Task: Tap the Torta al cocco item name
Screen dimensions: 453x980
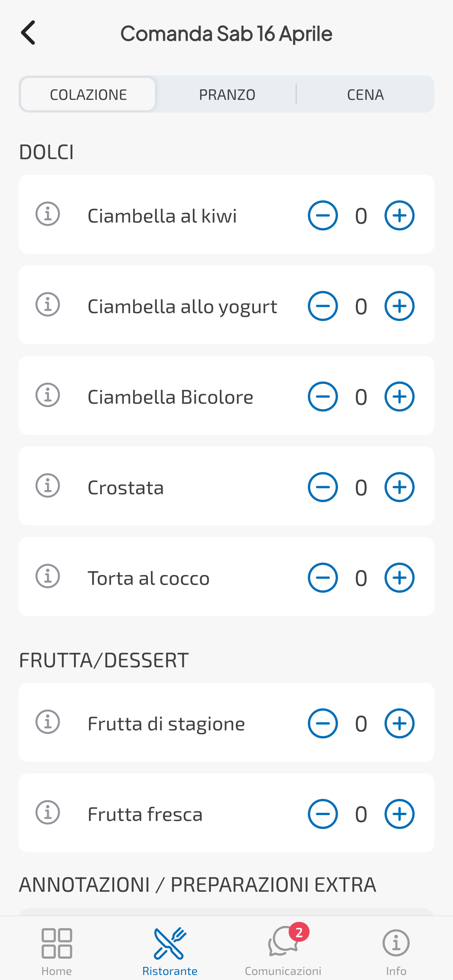Action: coord(149,578)
